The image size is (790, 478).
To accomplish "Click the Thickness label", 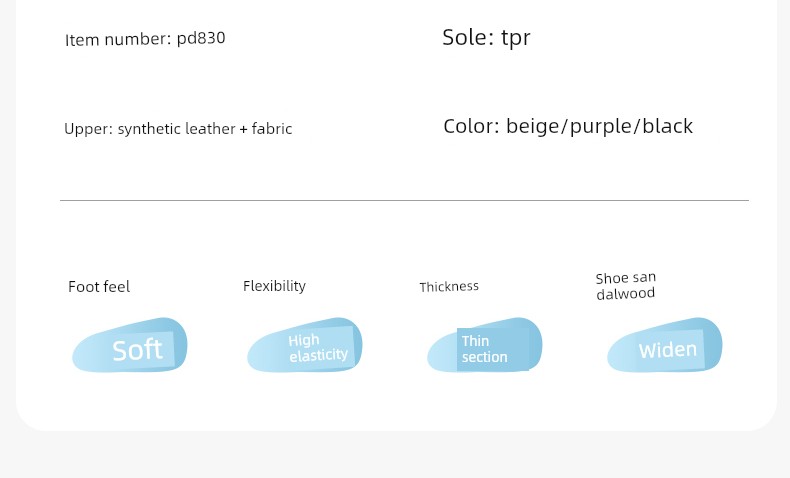I will pyautogui.click(x=449, y=287).
